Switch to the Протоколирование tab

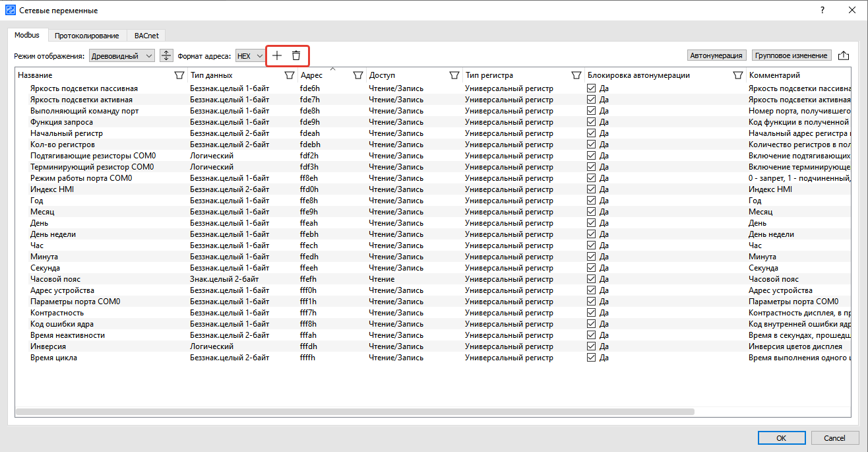pos(86,36)
